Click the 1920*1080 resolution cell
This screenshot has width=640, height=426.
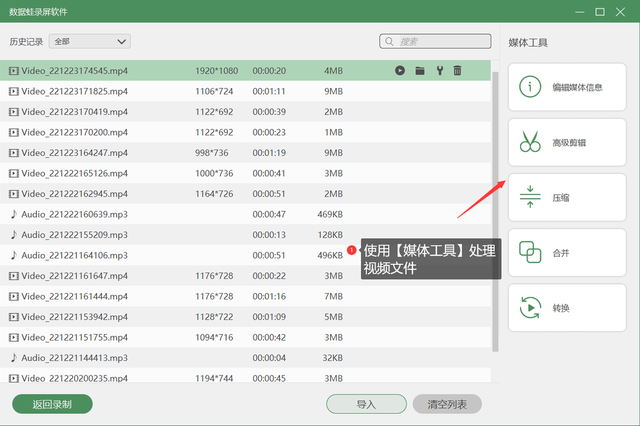(x=216, y=71)
